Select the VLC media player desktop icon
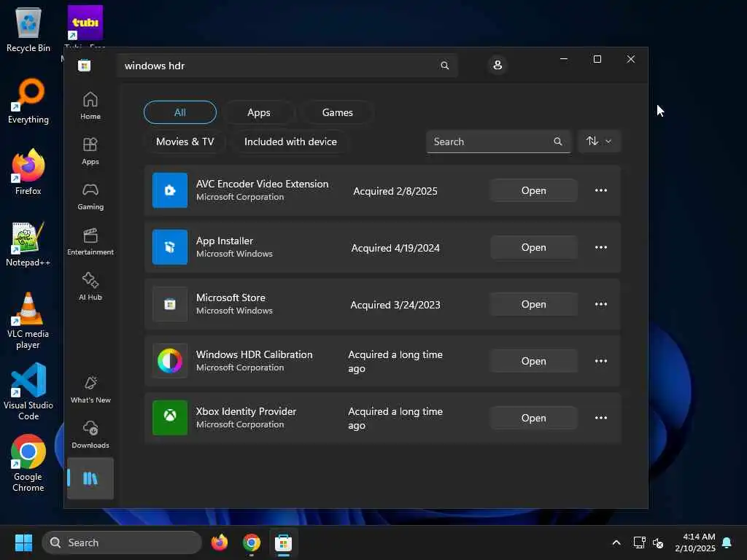Screen dimensions: 747x560 coord(28,321)
